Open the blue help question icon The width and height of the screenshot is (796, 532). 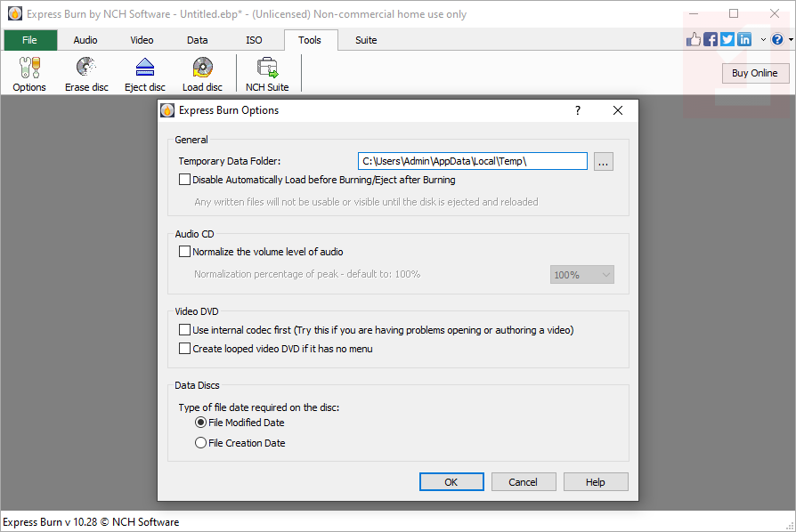pyautogui.click(x=776, y=39)
